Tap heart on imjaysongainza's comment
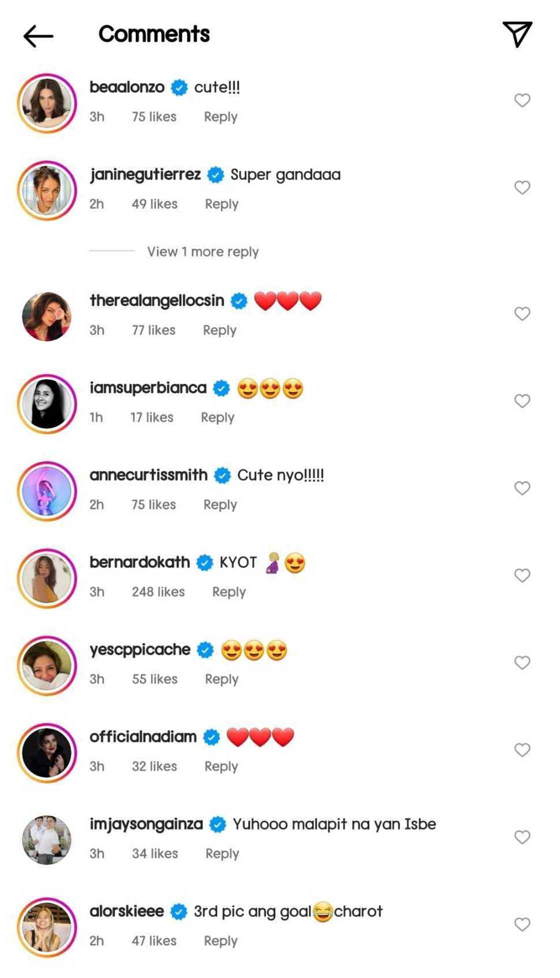The image size is (560, 978). point(522,837)
